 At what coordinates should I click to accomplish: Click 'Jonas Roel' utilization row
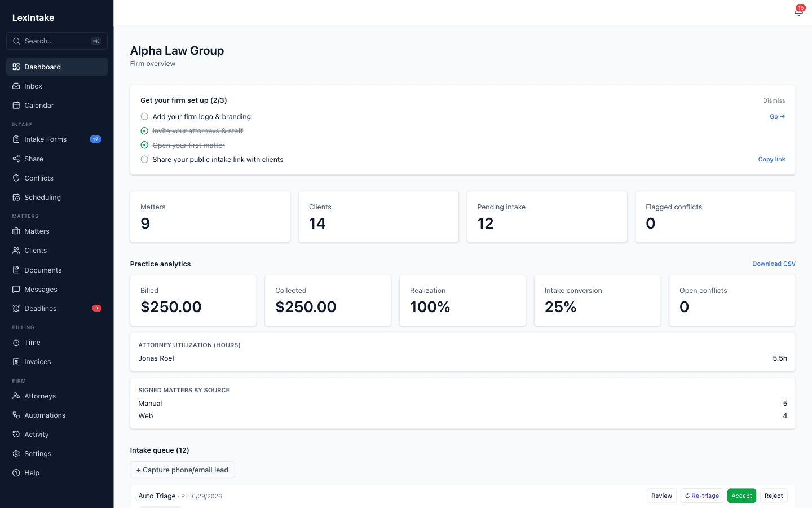(463, 358)
